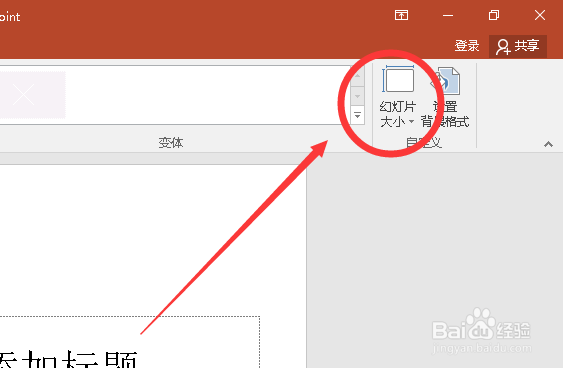563x368 pixels.
Task: Minimize the PowerPoint window
Action: pyautogui.click(x=448, y=15)
